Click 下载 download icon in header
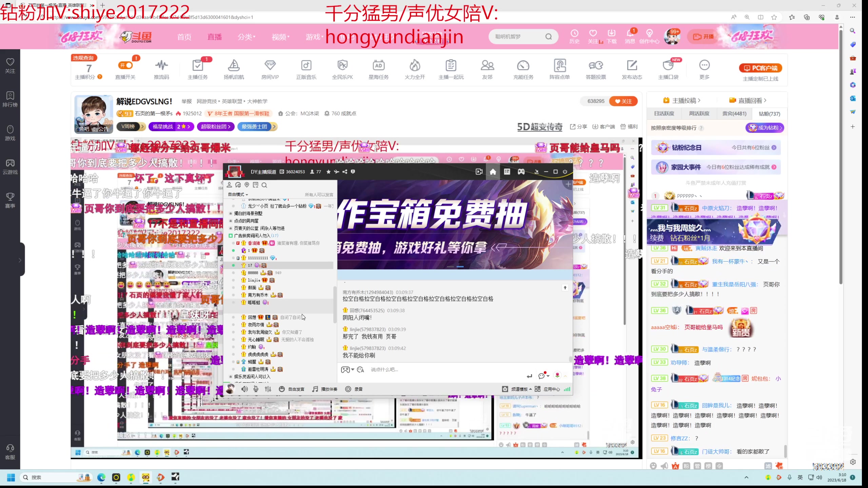Screen dimensions: 868x488 tap(612, 36)
